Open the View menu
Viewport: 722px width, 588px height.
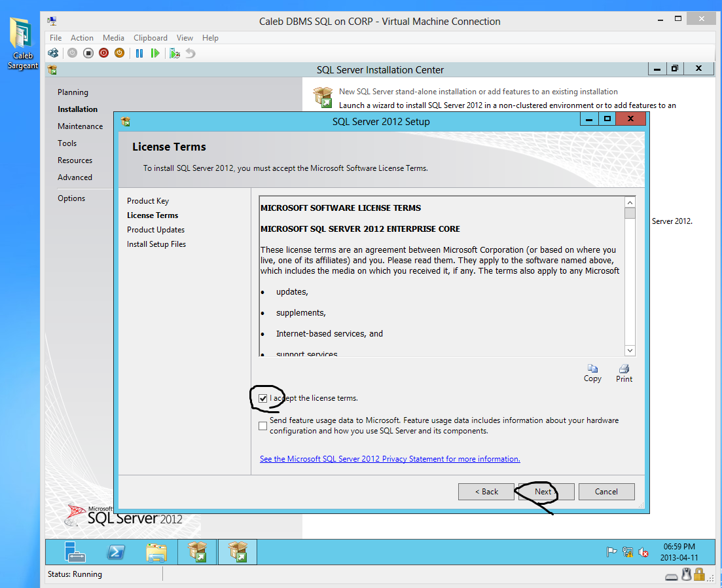coord(185,38)
